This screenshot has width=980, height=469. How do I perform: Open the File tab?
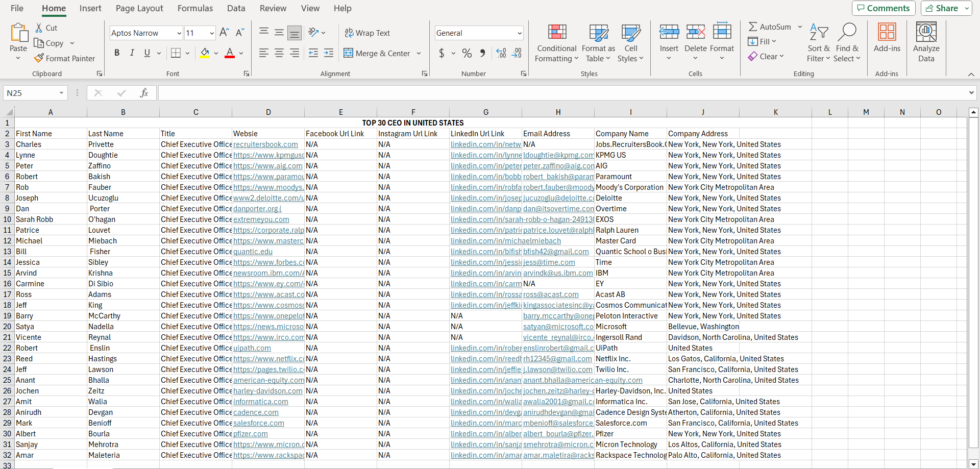tap(17, 8)
